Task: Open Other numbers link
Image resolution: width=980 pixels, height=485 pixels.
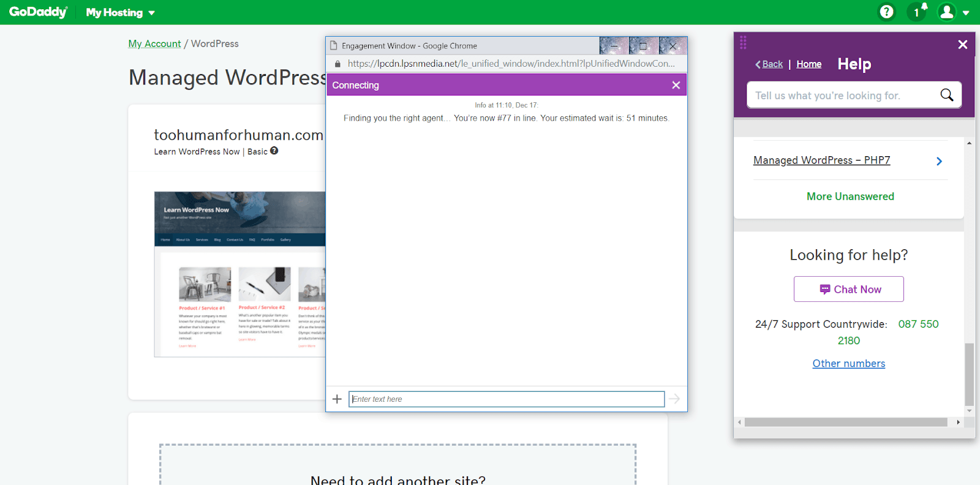Action: point(848,364)
